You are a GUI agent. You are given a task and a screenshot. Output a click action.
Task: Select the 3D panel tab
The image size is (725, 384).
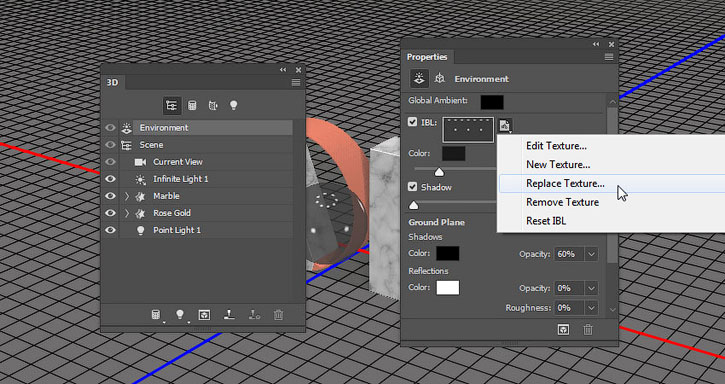[113, 82]
